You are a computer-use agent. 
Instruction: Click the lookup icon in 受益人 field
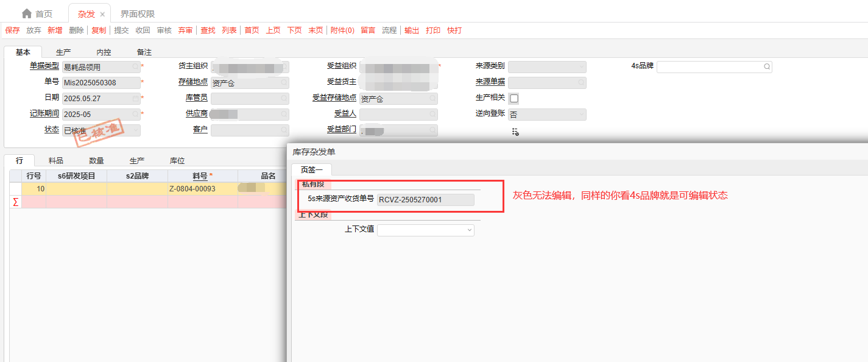pyautogui.click(x=432, y=115)
